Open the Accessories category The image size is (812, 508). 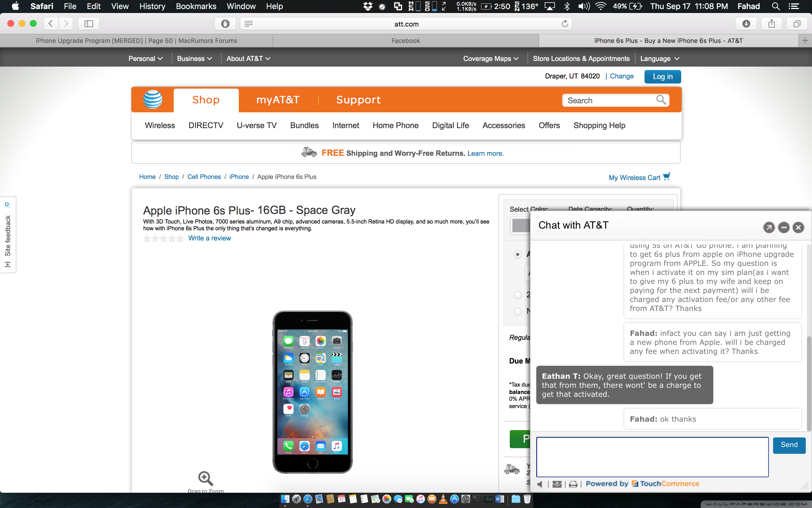coord(504,125)
